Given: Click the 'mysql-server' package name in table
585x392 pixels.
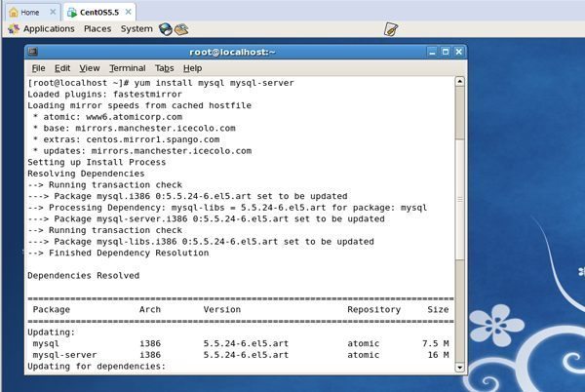Looking at the screenshot, I should click(x=64, y=355).
